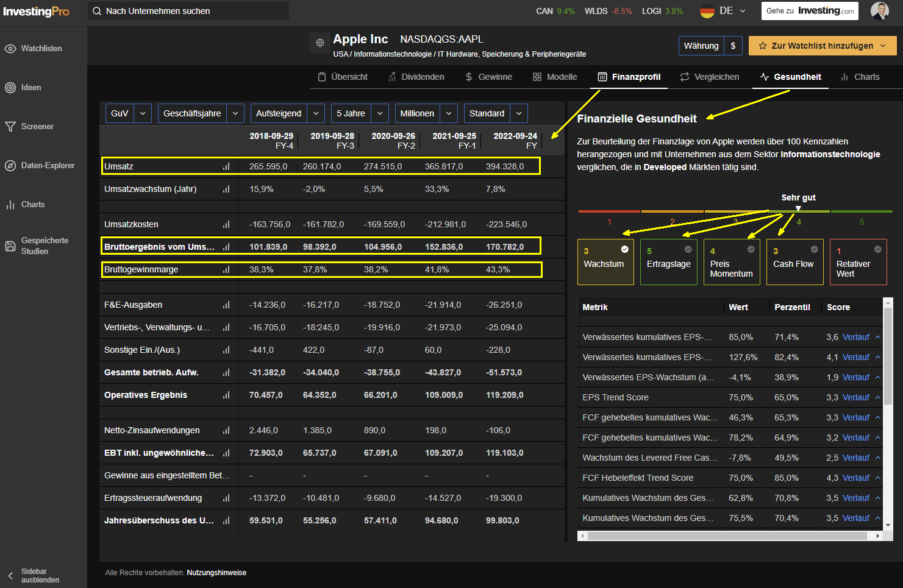903x588 pixels.
Task: Open Verlauf for Wachstum des Levered Free Cash
Action: click(x=855, y=458)
